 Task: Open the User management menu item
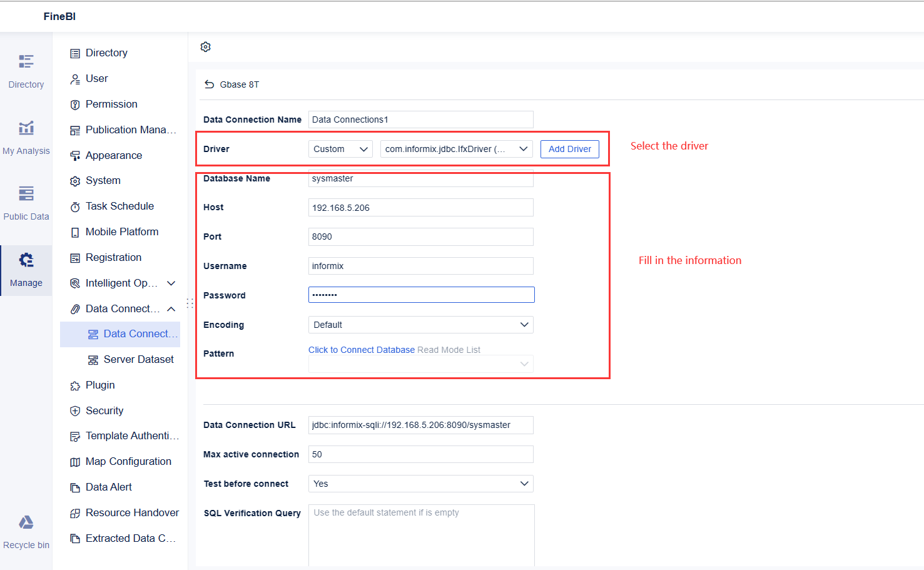tap(97, 79)
